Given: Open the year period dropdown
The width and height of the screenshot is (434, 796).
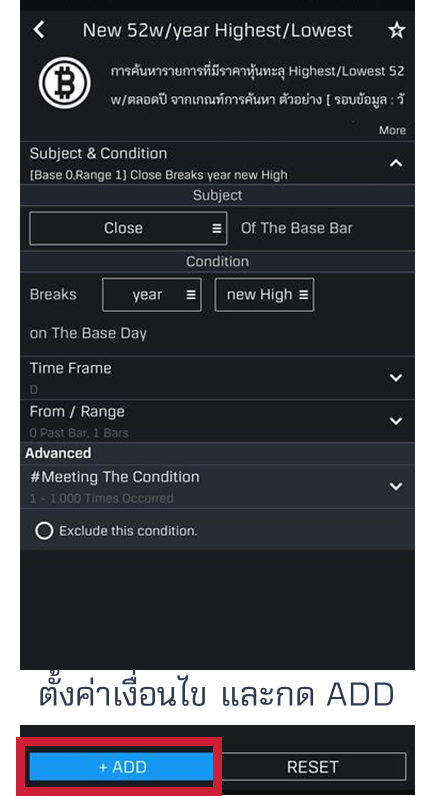Looking at the screenshot, I should point(152,295).
